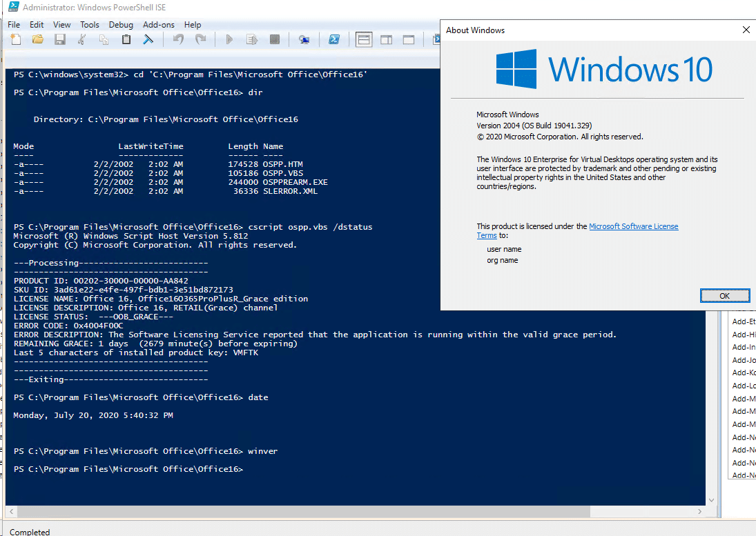The height and width of the screenshot is (536, 756).
Task: Run selection using the toolbar icon
Action: point(252,39)
